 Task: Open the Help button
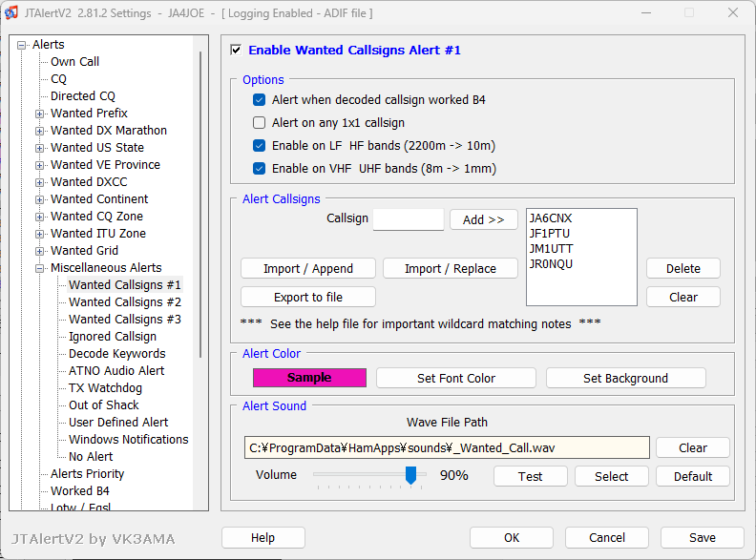pos(263,537)
